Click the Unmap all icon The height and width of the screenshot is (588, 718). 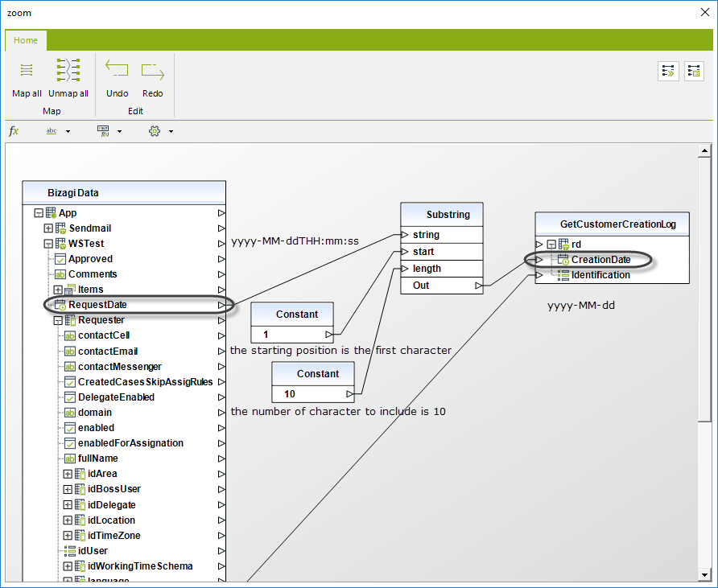pyautogui.click(x=68, y=71)
